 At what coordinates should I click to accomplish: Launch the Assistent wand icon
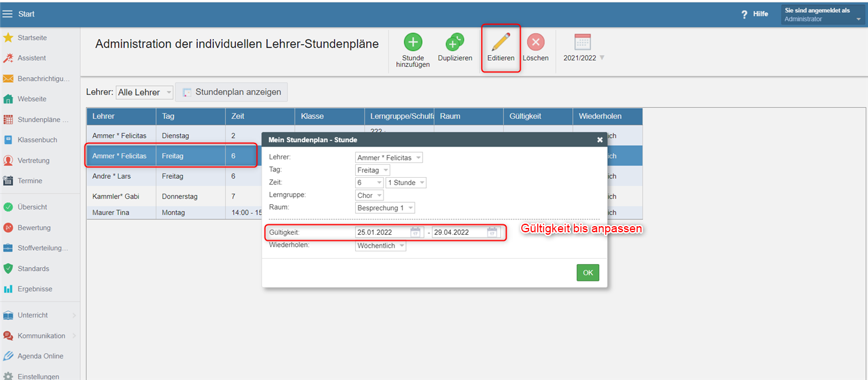tap(8, 58)
